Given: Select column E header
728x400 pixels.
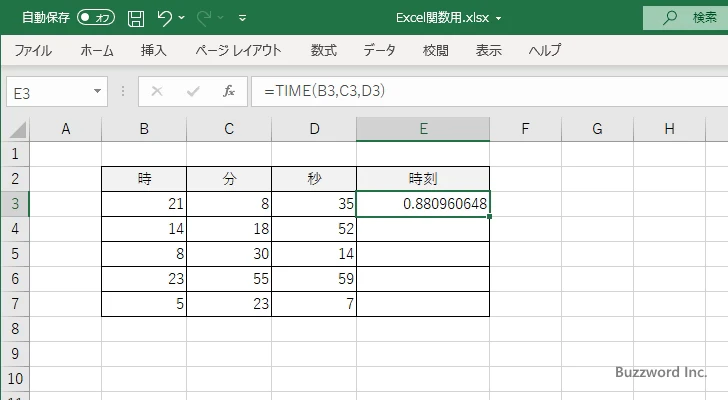Looking at the screenshot, I should point(423,129).
